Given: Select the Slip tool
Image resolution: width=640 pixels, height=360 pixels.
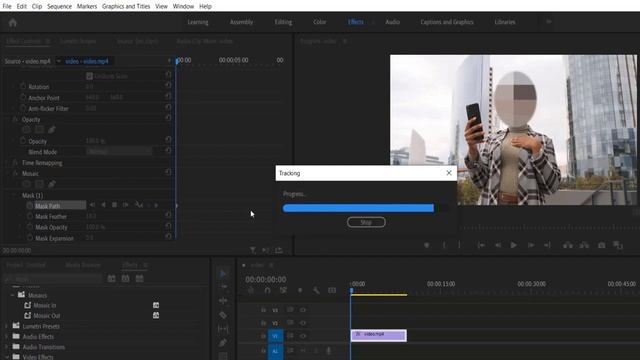Looking at the screenshot, I should [223, 329].
